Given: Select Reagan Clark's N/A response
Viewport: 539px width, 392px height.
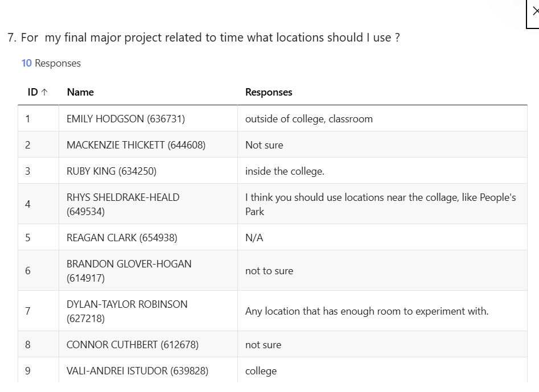Looking at the screenshot, I should [x=254, y=238].
